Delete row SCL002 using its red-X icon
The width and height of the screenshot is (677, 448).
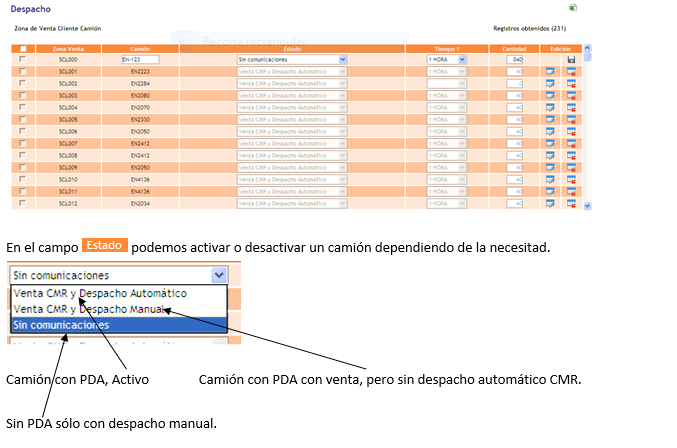(571, 84)
